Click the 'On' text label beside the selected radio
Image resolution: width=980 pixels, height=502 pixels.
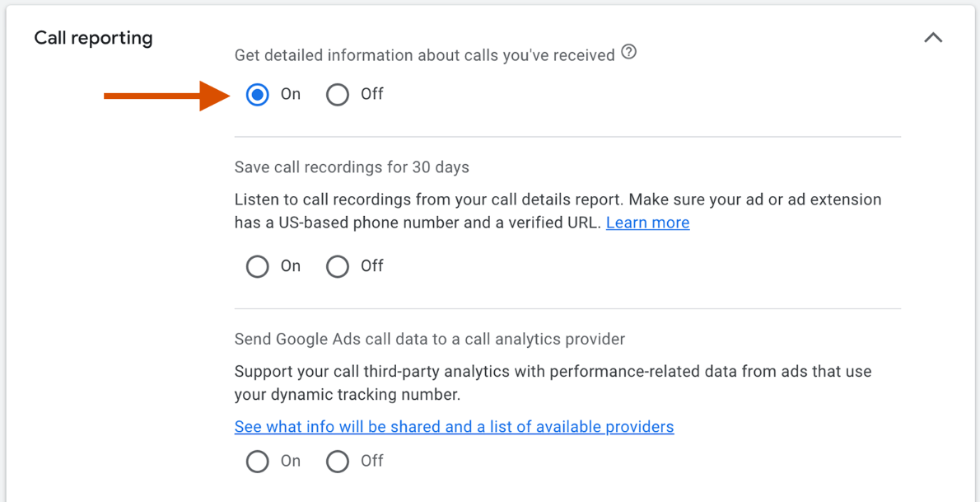coord(291,95)
